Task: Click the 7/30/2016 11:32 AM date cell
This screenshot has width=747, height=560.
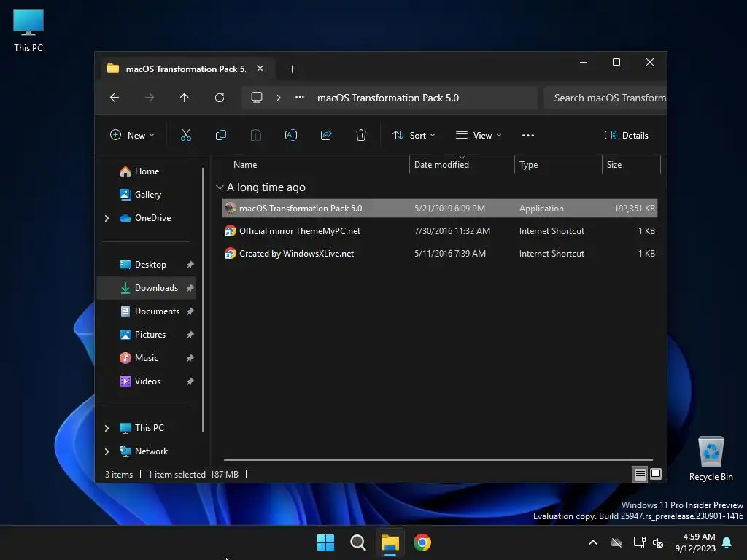Action: 452,231
